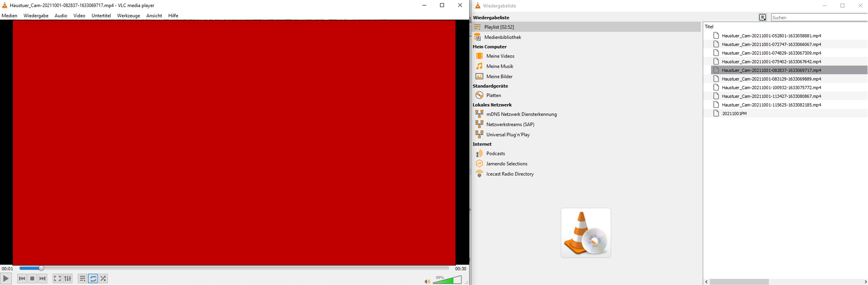Change playlist view mode icon

(x=763, y=17)
